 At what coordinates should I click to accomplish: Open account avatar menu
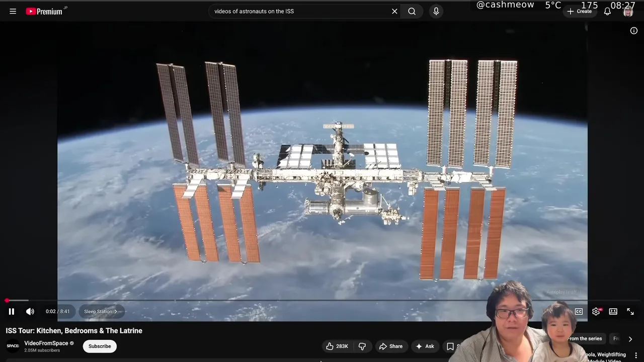click(628, 11)
